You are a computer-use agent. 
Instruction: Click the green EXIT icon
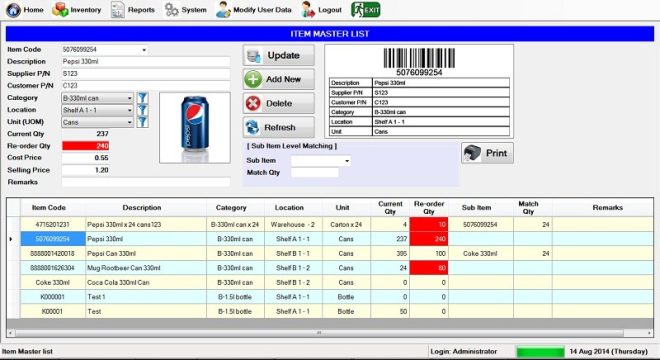tap(365, 10)
